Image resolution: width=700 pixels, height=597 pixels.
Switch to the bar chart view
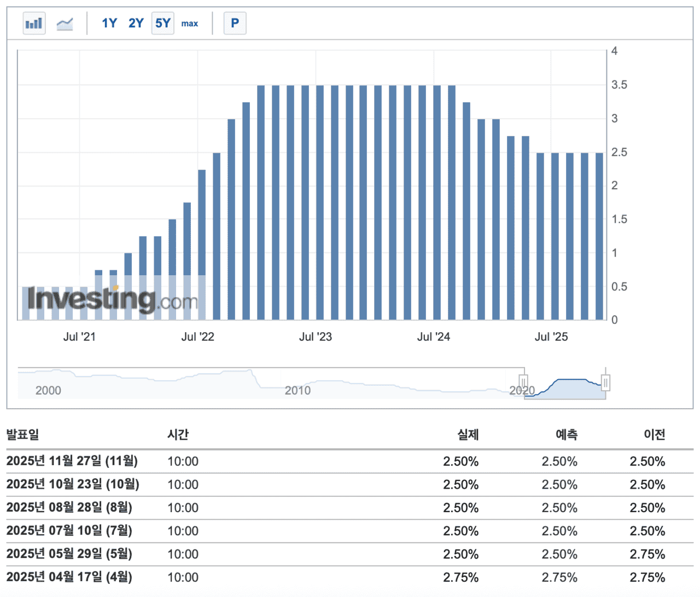(34, 24)
